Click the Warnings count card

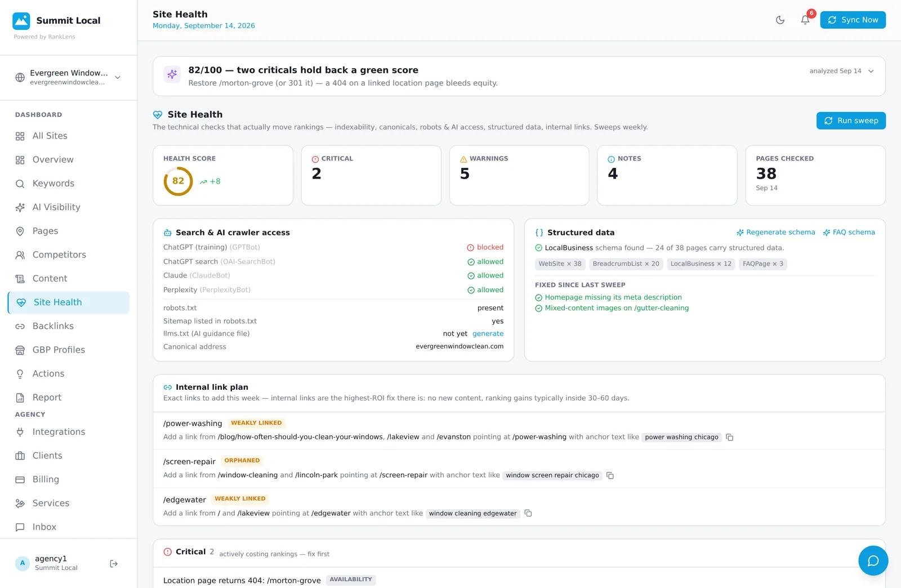(519, 175)
